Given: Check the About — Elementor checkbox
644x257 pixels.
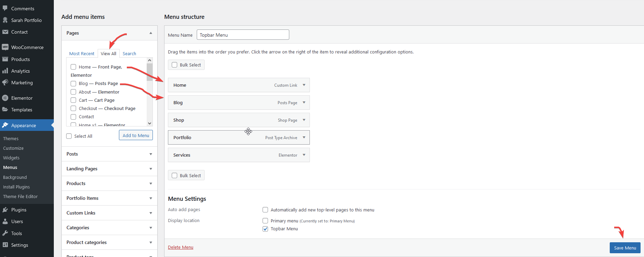Looking at the screenshot, I should pos(73,92).
